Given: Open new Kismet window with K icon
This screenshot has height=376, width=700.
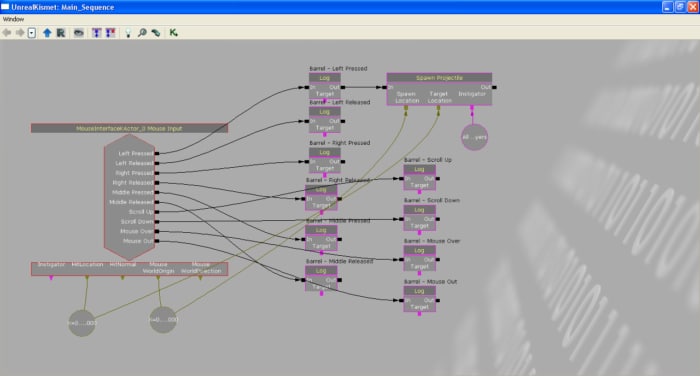Looking at the screenshot, I should [173, 33].
